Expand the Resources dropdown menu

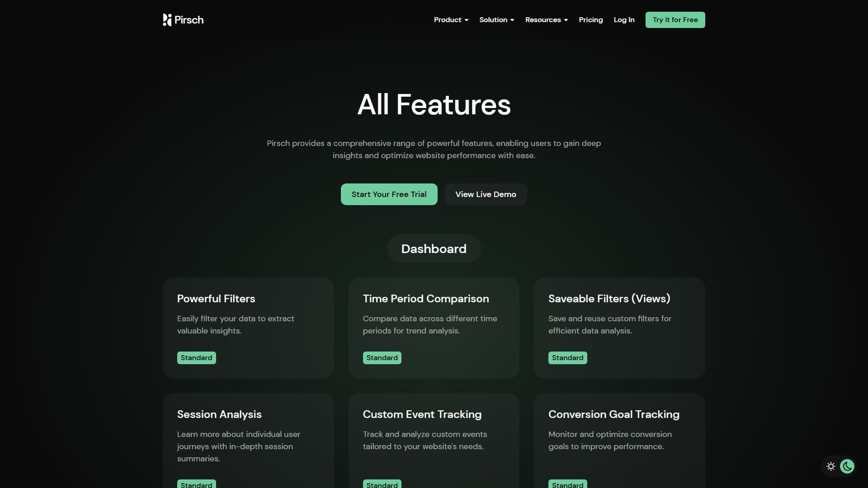point(547,20)
